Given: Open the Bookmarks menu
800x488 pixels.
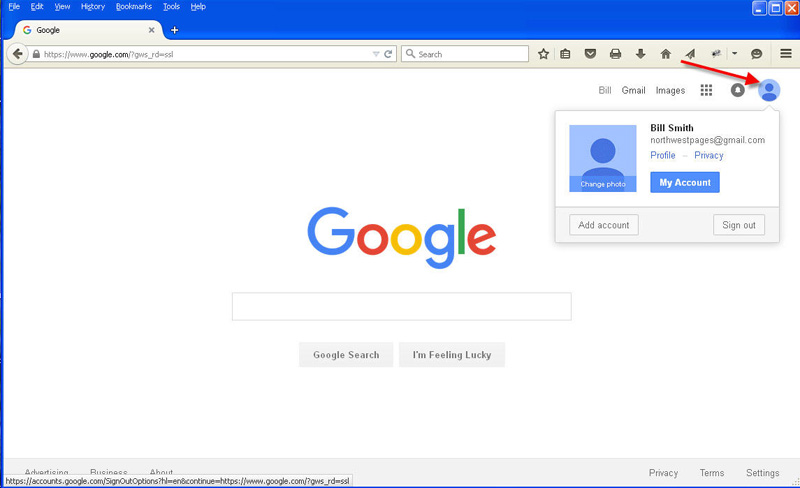Looking at the screenshot, I should 134,7.
